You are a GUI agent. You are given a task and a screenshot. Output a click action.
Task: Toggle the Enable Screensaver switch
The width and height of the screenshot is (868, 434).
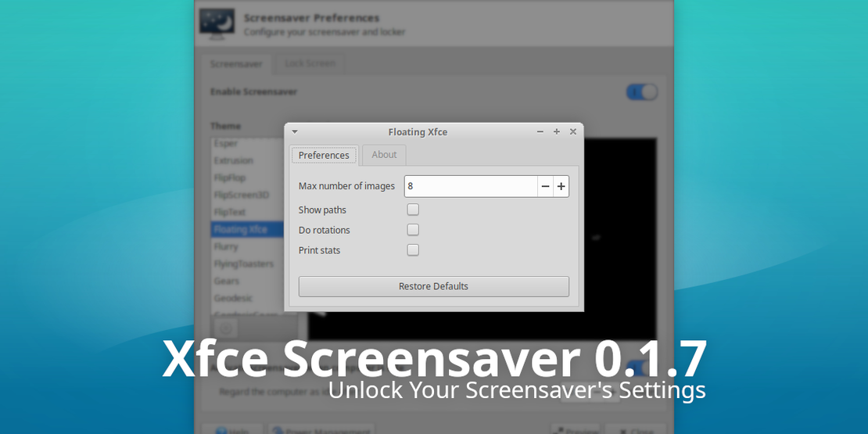click(642, 92)
